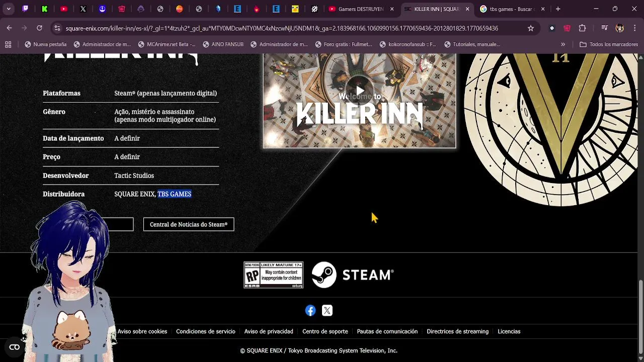Open the 'MCAnime.net Beta' bookmark

[167, 44]
